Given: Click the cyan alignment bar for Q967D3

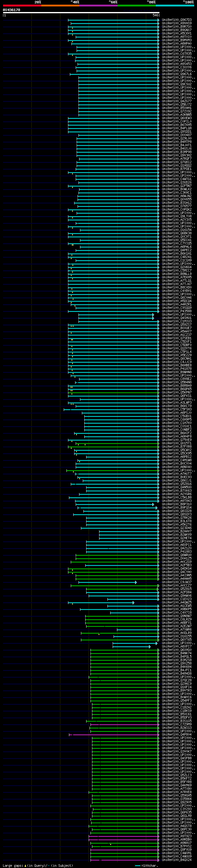Looking at the screenshot, I should pyautogui.click(x=114, y=20).
